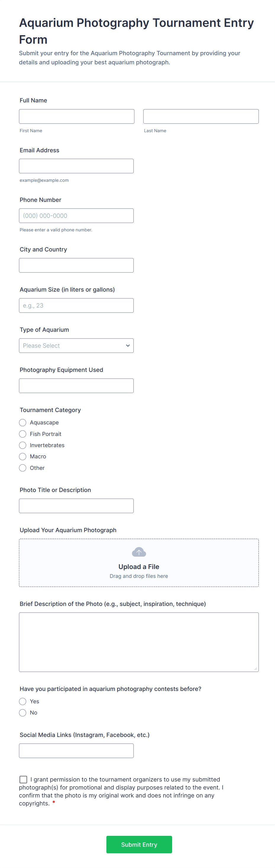Open the Type of Aquarium dropdown
Screen dimensions: 275x868
(x=76, y=345)
